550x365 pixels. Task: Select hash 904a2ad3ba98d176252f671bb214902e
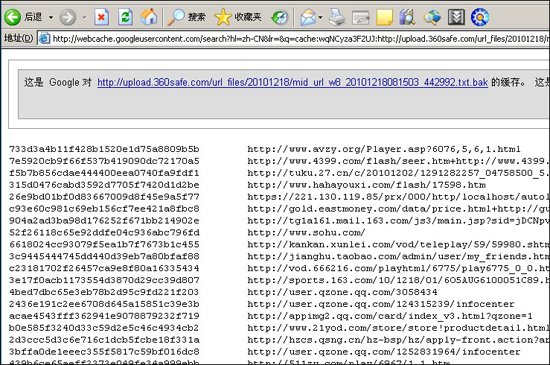click(104, 221)
